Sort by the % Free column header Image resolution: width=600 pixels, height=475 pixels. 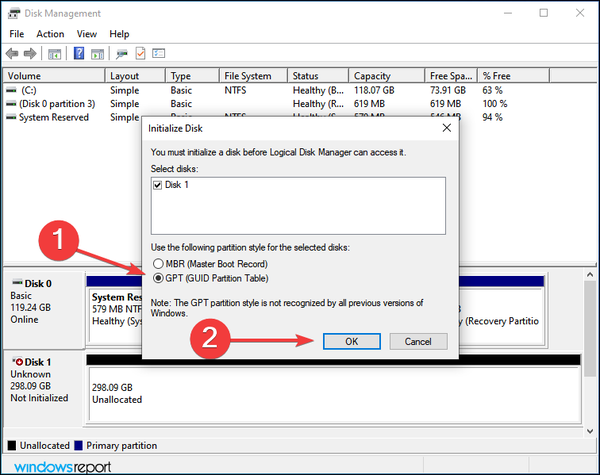[x=514, y=76]
